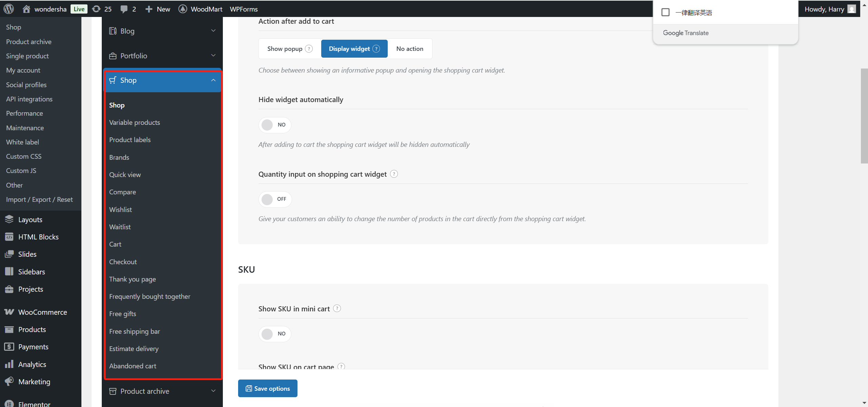Click the home icon beside wondersha
Screen dimensions: 868x407
26,9
